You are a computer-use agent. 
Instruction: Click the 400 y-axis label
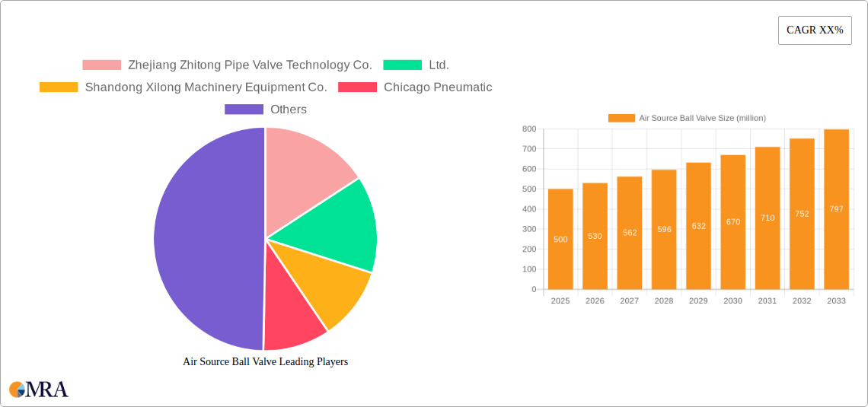tap(529, 209)
